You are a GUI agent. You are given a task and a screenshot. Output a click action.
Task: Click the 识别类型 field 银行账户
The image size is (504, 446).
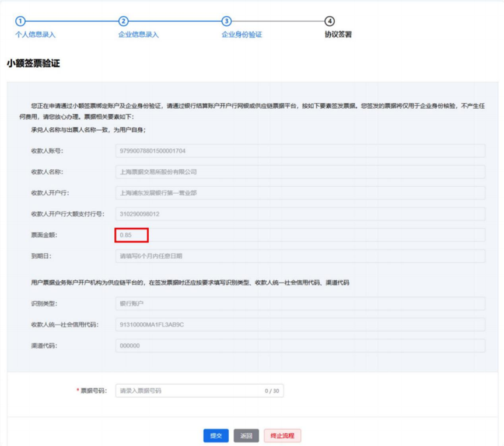[x=300, y=304]
